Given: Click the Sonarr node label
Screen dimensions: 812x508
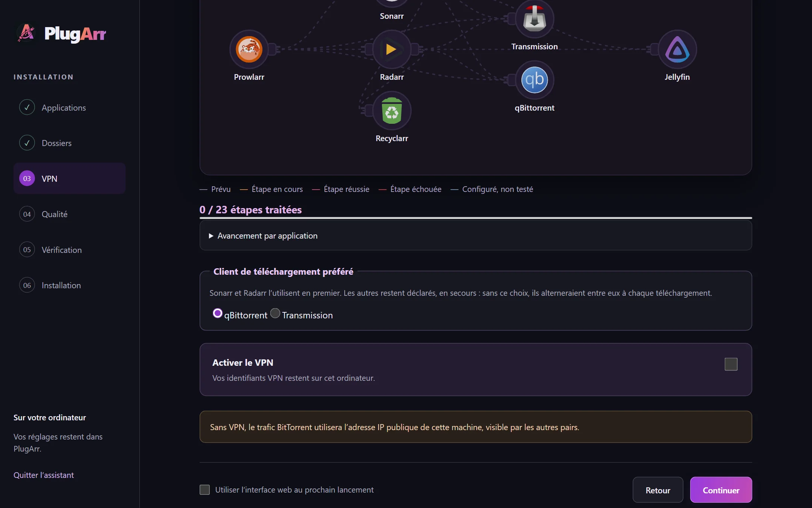Looking at the screenshot, I should [392, 16].
